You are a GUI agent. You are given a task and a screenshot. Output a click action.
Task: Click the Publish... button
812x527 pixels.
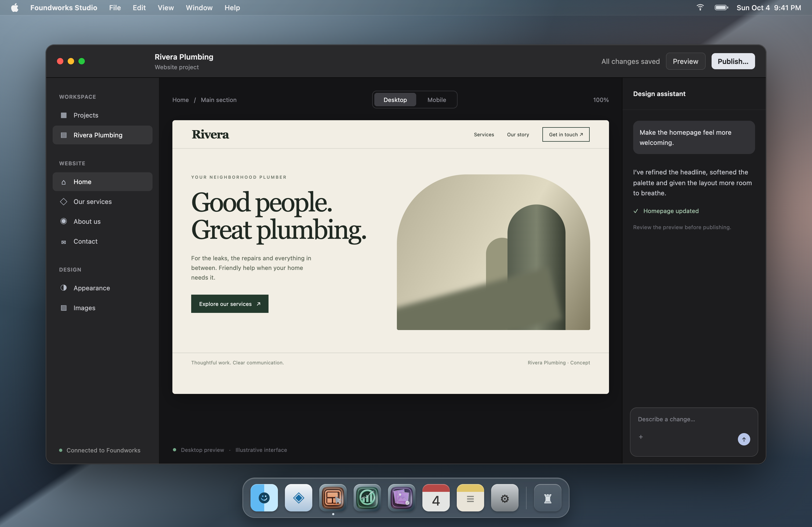tap(733, 61)
